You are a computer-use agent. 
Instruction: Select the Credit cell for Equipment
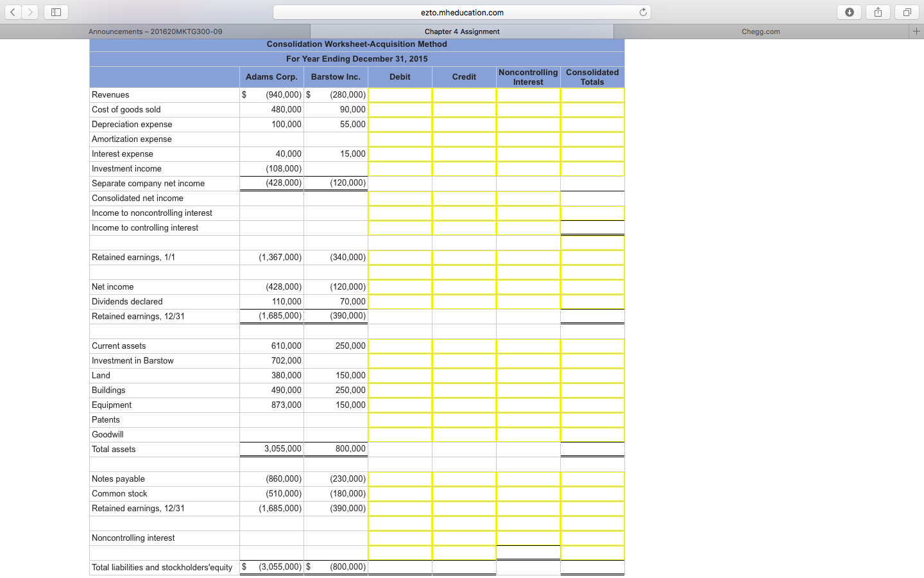pos(464,405)
